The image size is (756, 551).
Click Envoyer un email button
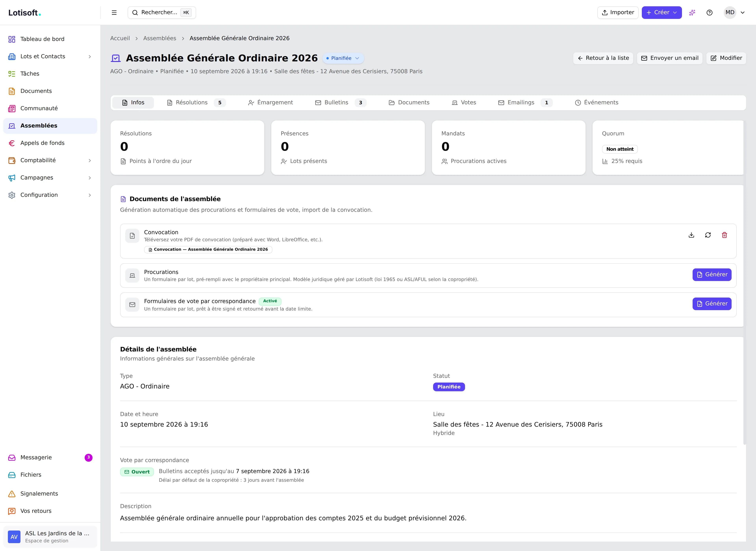[670, 58]
